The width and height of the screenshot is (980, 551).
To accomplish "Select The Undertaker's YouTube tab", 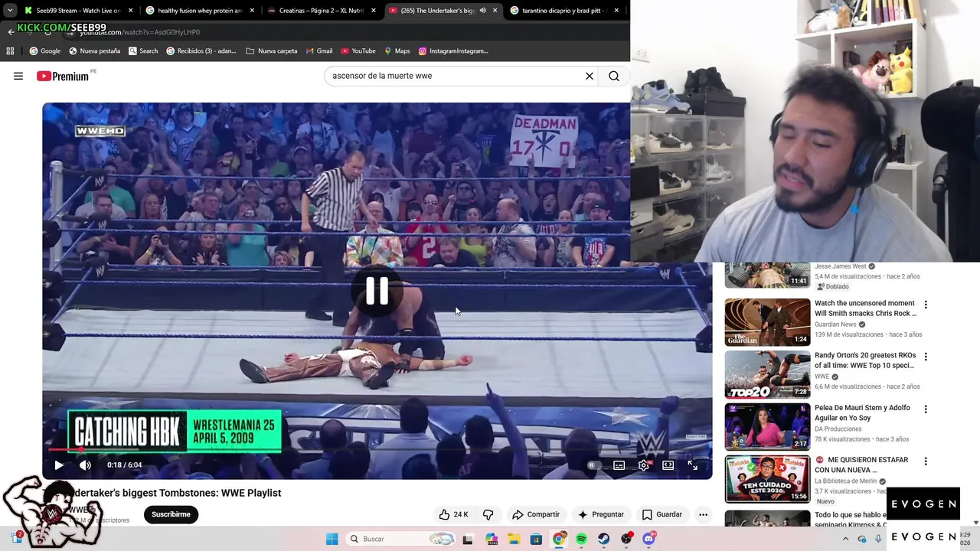I will (442, 11).
